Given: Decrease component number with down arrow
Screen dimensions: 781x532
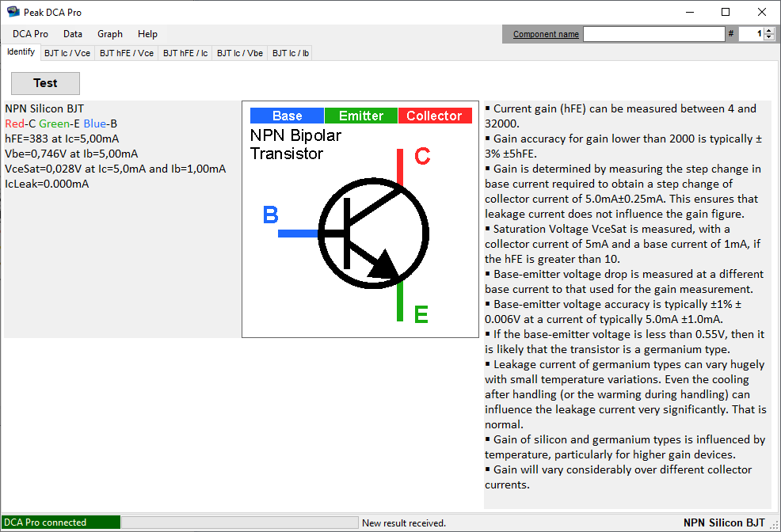Looking at the screenshot, I should tap(769, 37).
